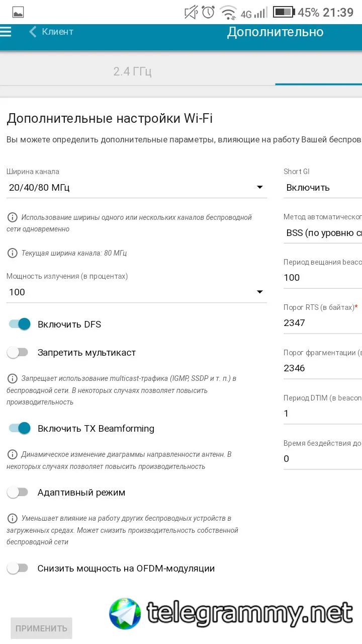362x644 pixels.
Task: Switch to the 2.4 ГГц tab
Action: click(132, 71)
